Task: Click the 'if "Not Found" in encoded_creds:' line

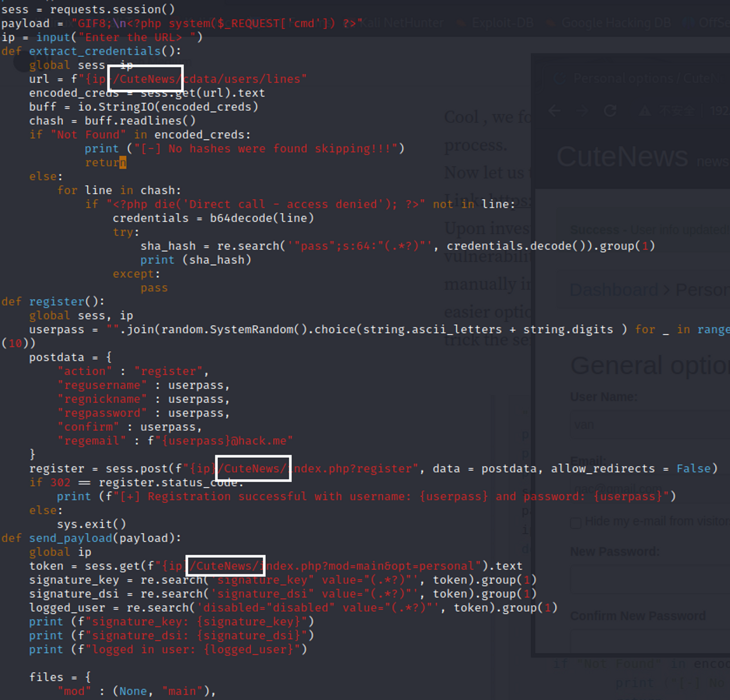Action: 140,135
